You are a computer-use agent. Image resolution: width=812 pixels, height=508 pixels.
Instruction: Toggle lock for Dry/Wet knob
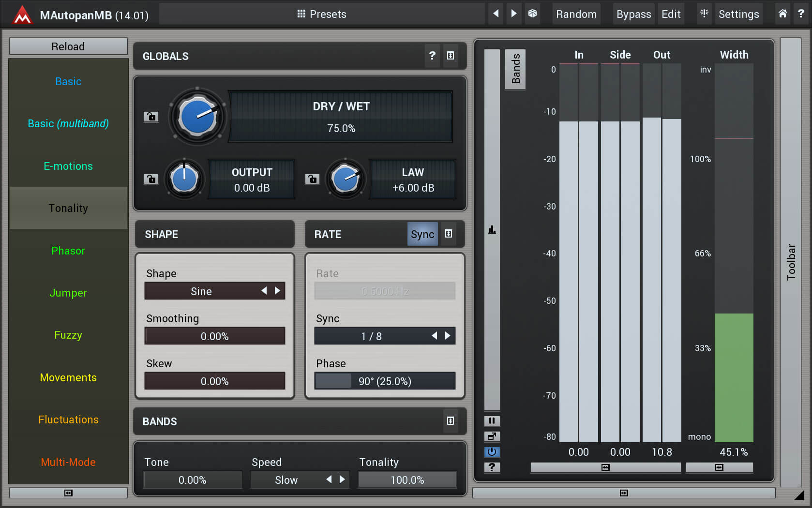[x=151, y=117]
